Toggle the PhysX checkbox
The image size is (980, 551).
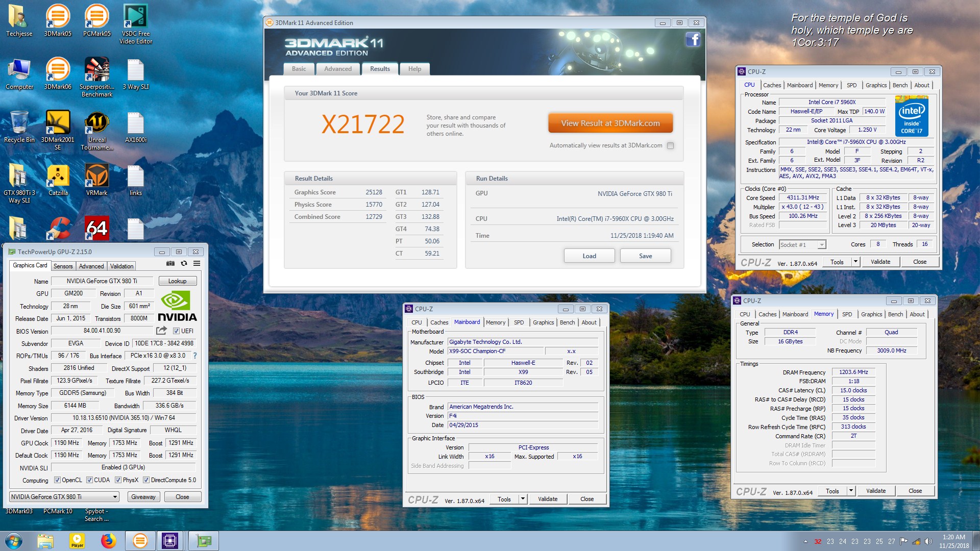tap(118, 480)
